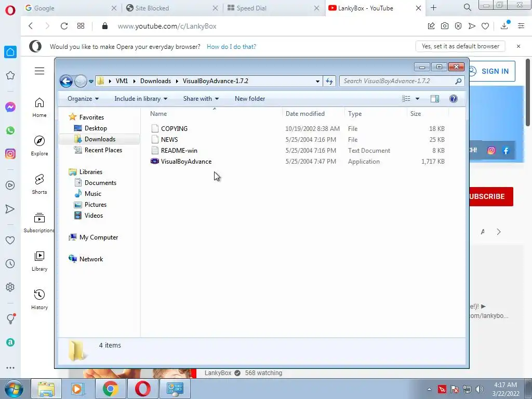532x399 pixels.
Task: Open Opera history clock sidebar icon
Action: point(10,263)
